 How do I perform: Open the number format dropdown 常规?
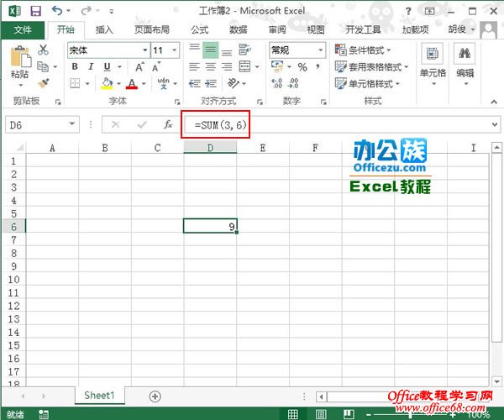[298, 50]
